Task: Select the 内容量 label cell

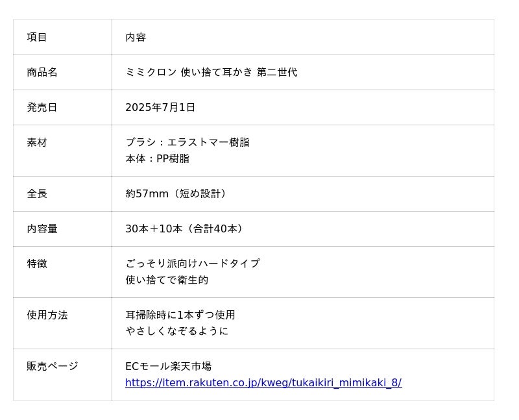Action: pos(62,229)
